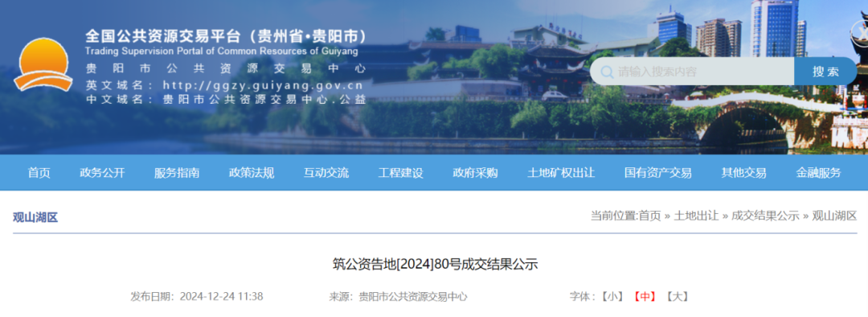Screen dimensions: 868x317
Task: Select the 工程建设 menu
Action: [401, 173]
